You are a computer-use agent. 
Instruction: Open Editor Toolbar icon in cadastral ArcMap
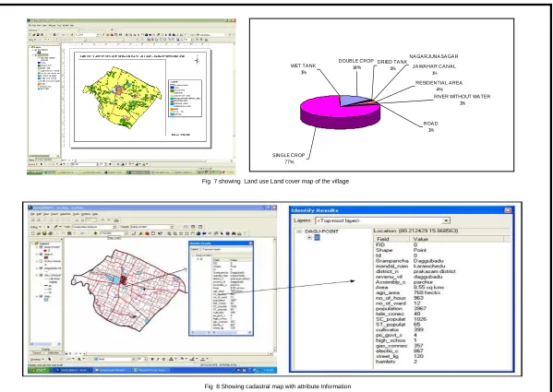[x=134, y=233]
